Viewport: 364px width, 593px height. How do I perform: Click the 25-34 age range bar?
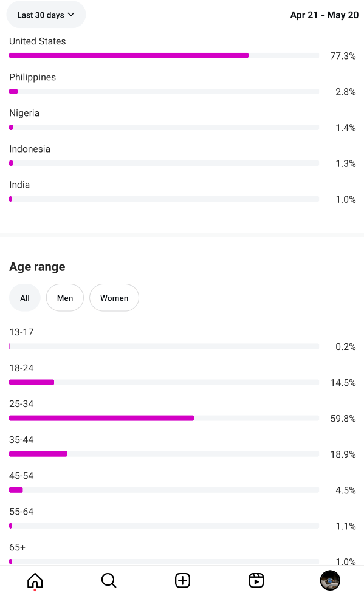(164, 418)
